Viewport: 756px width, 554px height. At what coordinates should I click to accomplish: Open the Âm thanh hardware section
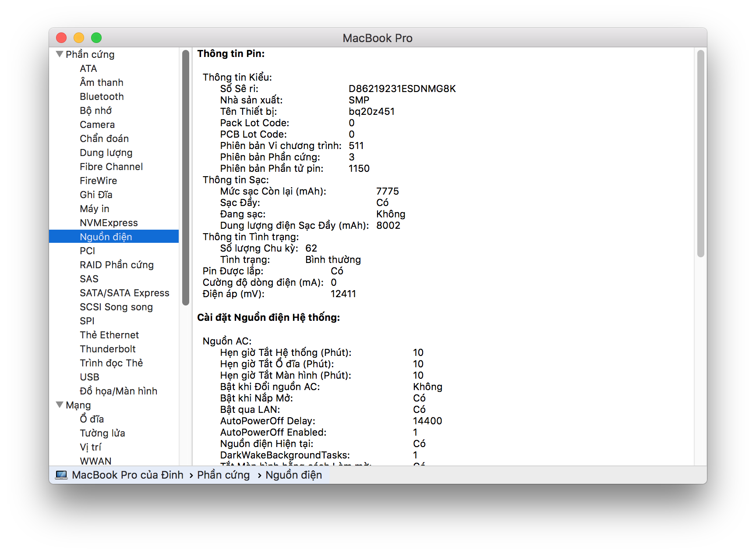click(101, 82)
